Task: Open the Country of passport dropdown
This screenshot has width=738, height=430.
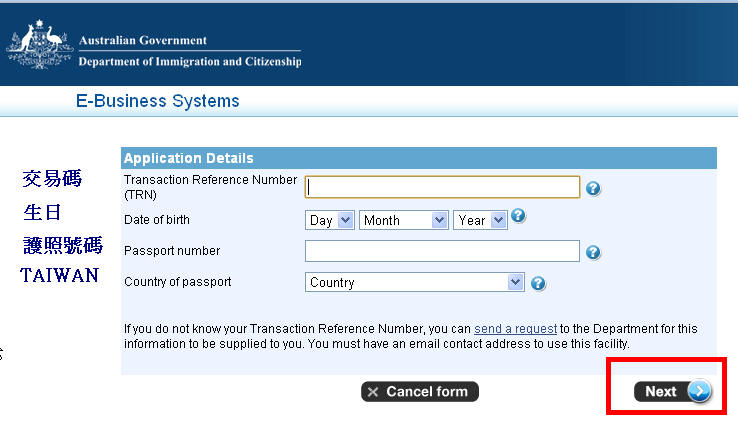Action: tap(415, 282)
